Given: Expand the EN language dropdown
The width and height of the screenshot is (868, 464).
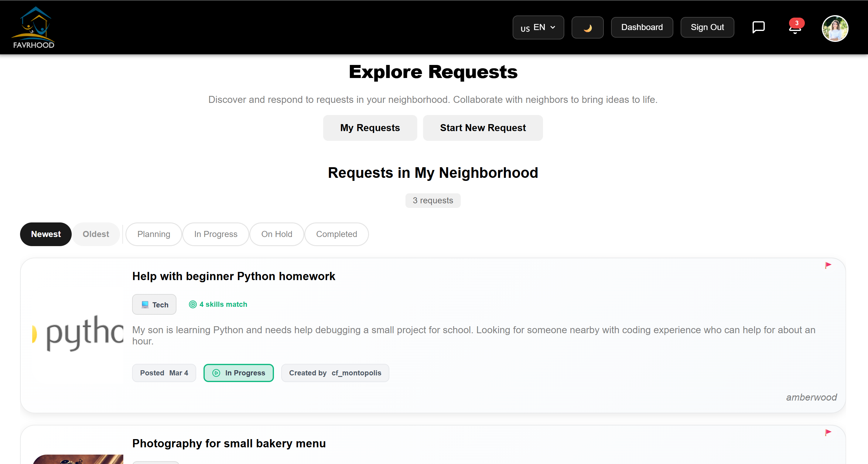Looking at the screenshot, I should pyautogui.click(x=538, y=28).
